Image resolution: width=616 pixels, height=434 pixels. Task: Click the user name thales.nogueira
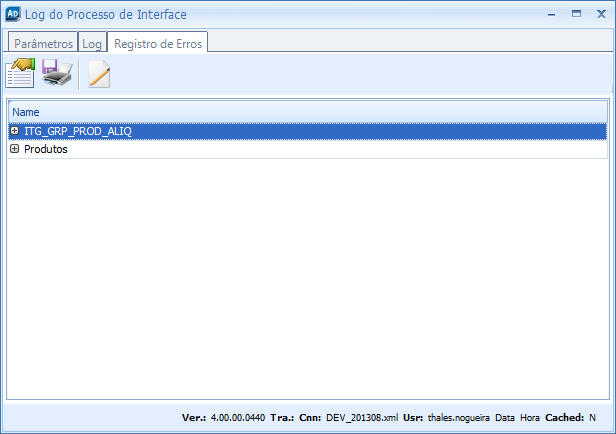[x=458, y=418]
